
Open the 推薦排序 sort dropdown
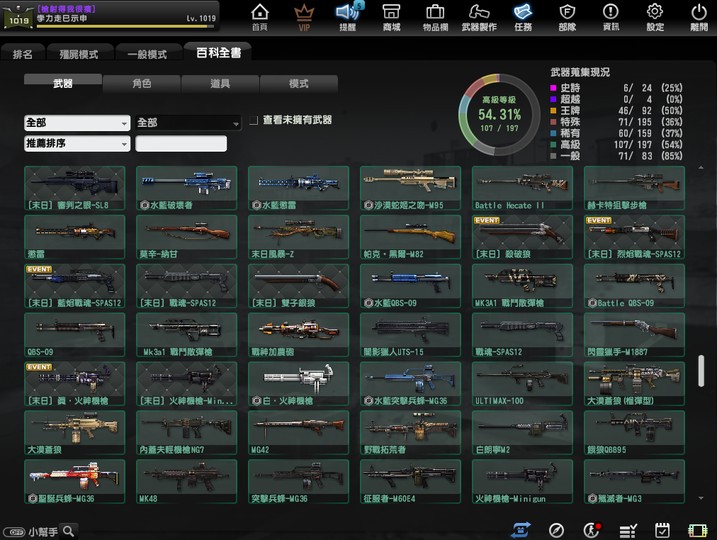click(77, 144)
